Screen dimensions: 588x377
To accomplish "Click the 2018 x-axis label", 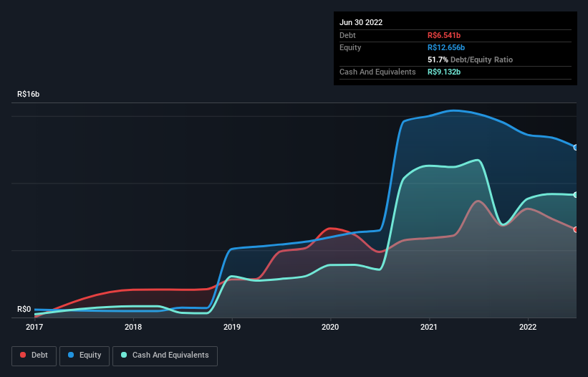I will click(x=133, y=327).
